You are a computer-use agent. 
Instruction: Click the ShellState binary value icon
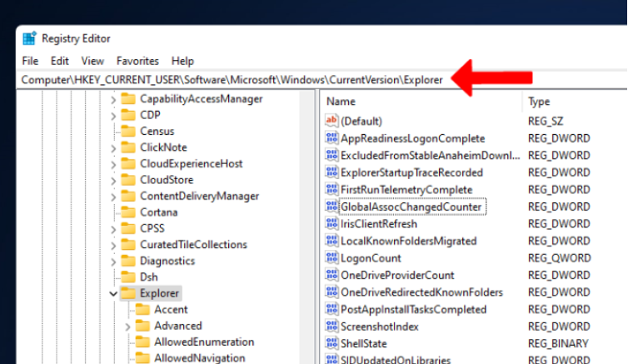(331, 343)
